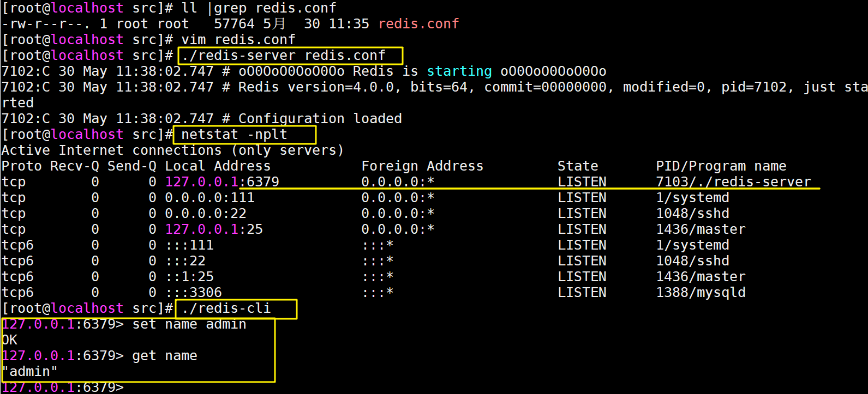Screen dimensions: 868x394
Task: Click the quoted "admin" result line
Action: click(x=30, y=372)
